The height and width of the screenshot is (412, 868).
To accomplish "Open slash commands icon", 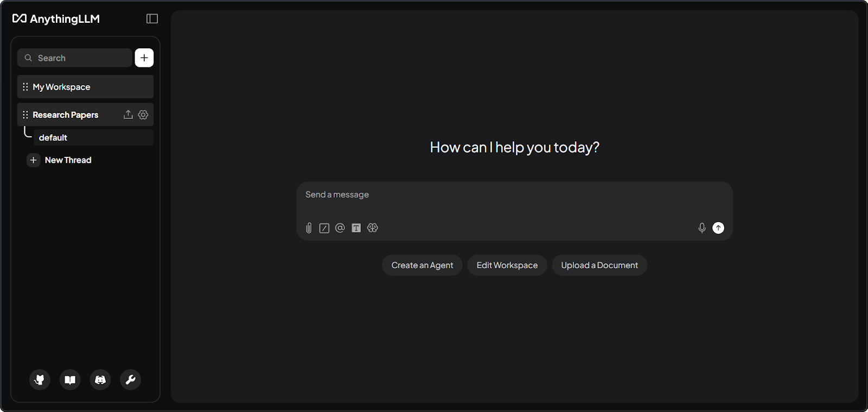I will 324,228.
